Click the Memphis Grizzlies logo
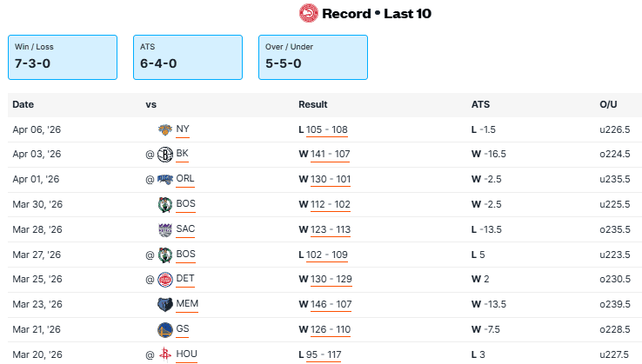 [165, 305]
